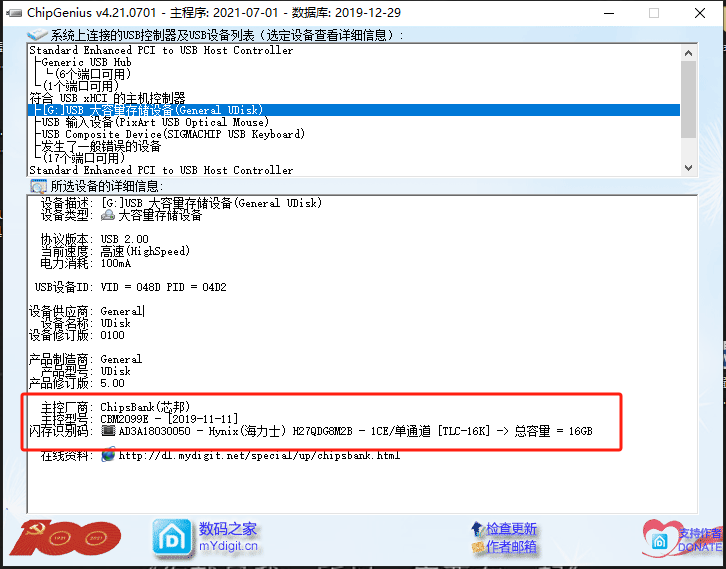Minimize the ChipGenius window

click(x=608, y=13)
